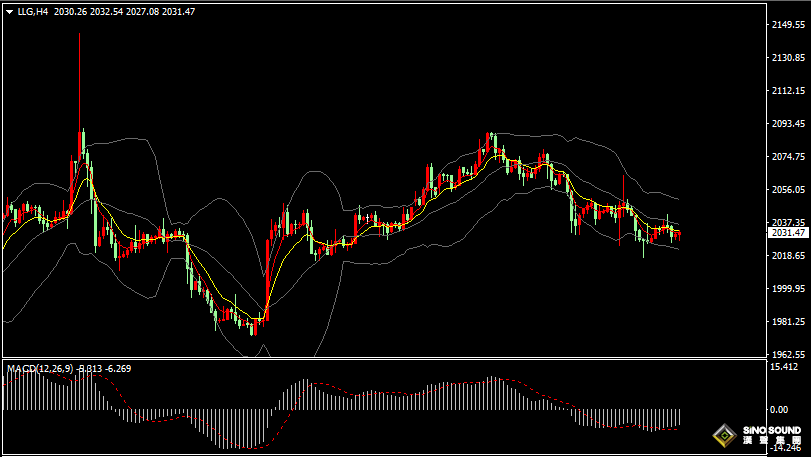Image resolution: width=811 pixels, height=457 pixels.
Task: Click the LLG,H4 symbol label
Action: point(33,11)
